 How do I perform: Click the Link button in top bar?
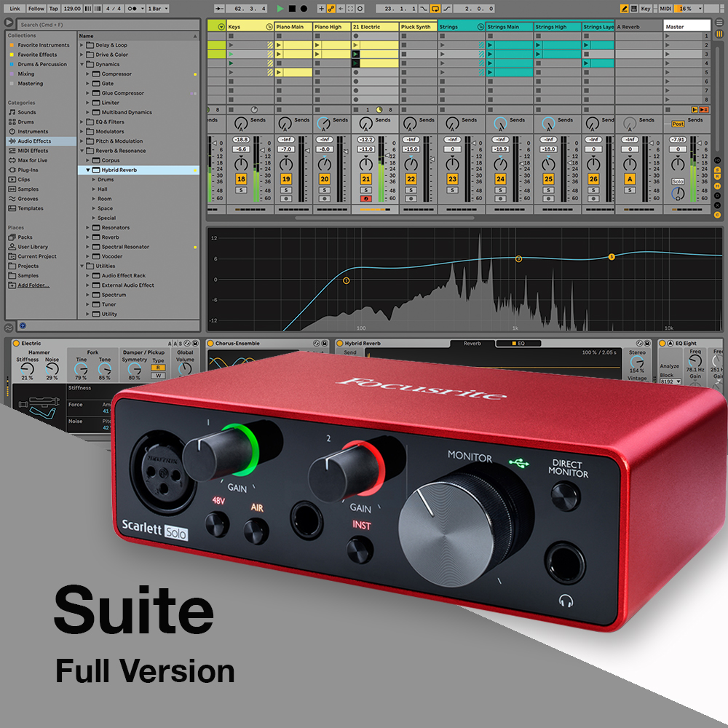click(15, 8)
